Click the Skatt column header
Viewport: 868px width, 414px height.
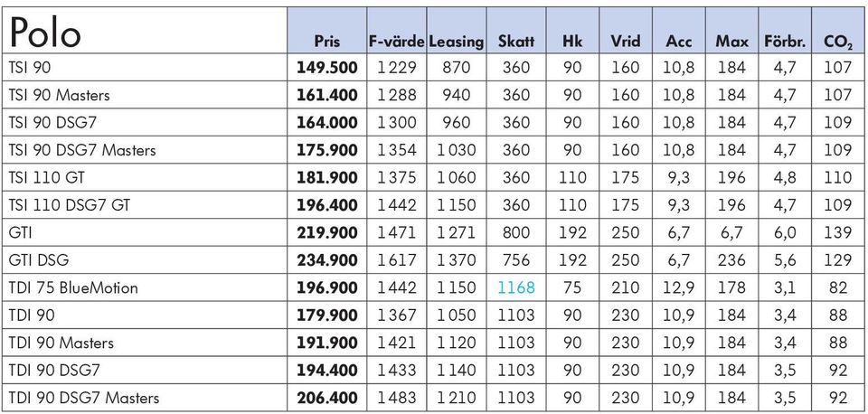pyautogui.click(x=516, y=41)
